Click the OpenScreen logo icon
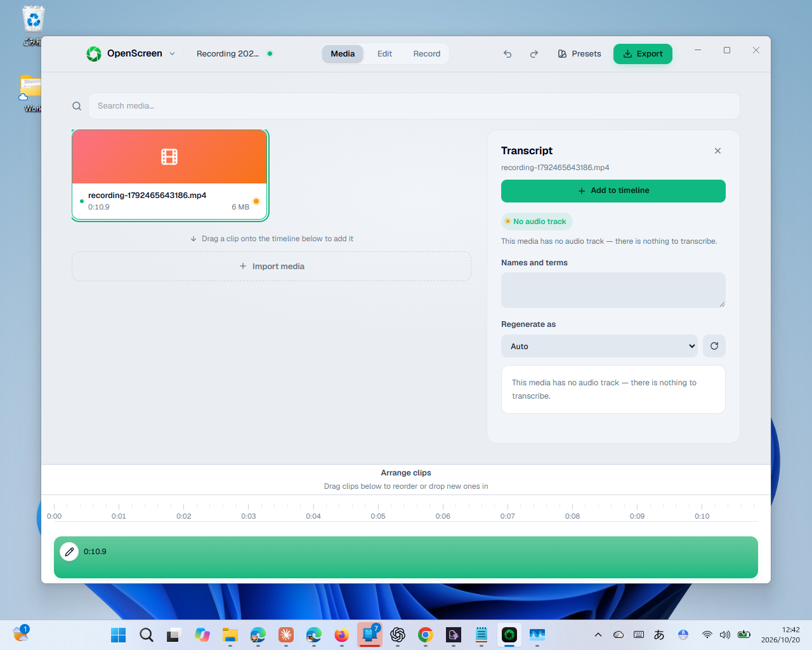 [x=94, y=54]
